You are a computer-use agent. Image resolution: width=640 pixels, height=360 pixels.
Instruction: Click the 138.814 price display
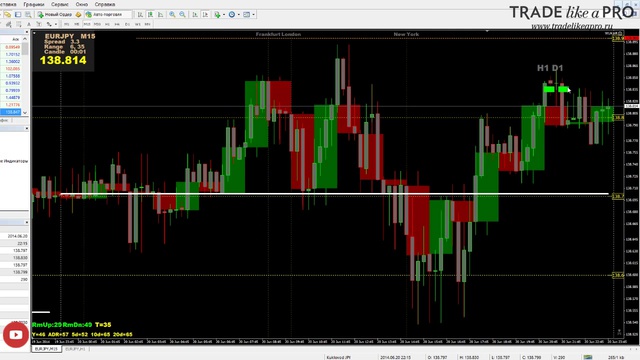point(63,60)
